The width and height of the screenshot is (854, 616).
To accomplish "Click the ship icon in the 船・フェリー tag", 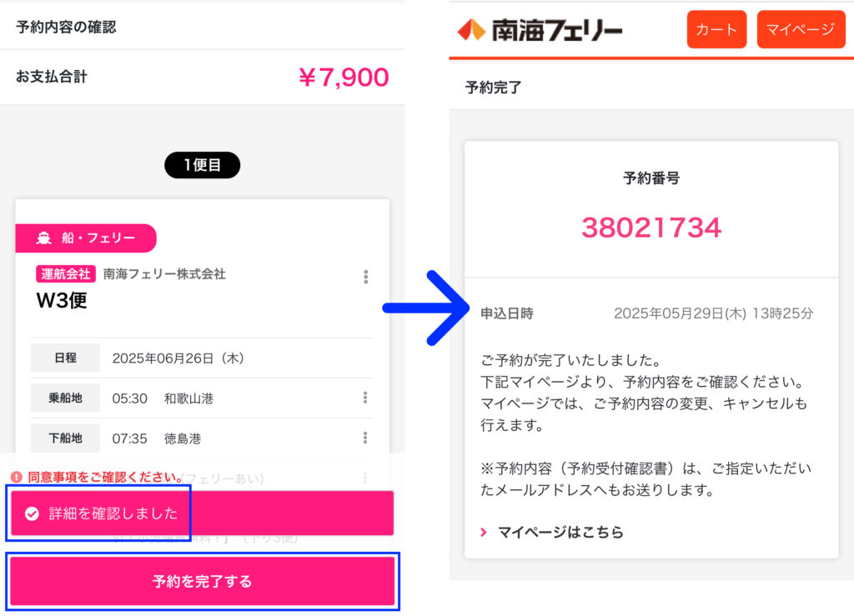I will [44, 238].
